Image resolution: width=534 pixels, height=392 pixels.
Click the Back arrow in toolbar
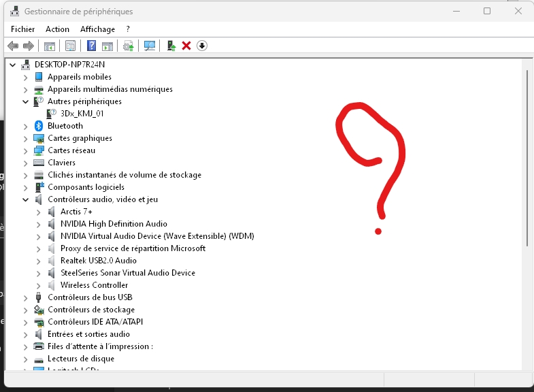13,46
